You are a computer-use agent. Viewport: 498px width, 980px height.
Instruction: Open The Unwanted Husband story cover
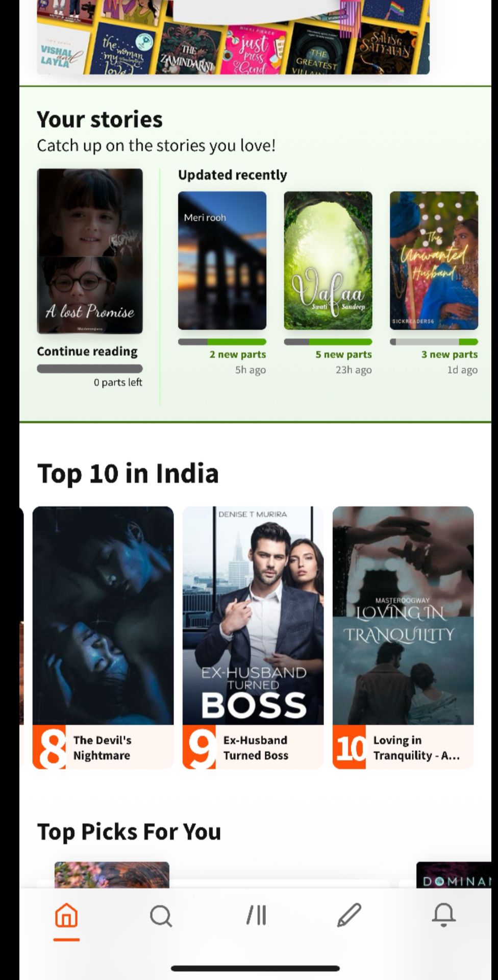coord(434,260)
